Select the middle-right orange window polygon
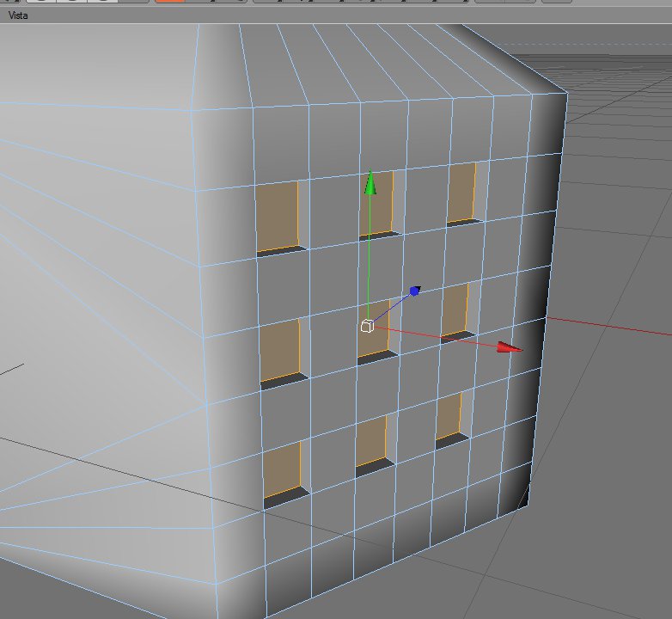The image size is (672, 619). click(455, 309)
